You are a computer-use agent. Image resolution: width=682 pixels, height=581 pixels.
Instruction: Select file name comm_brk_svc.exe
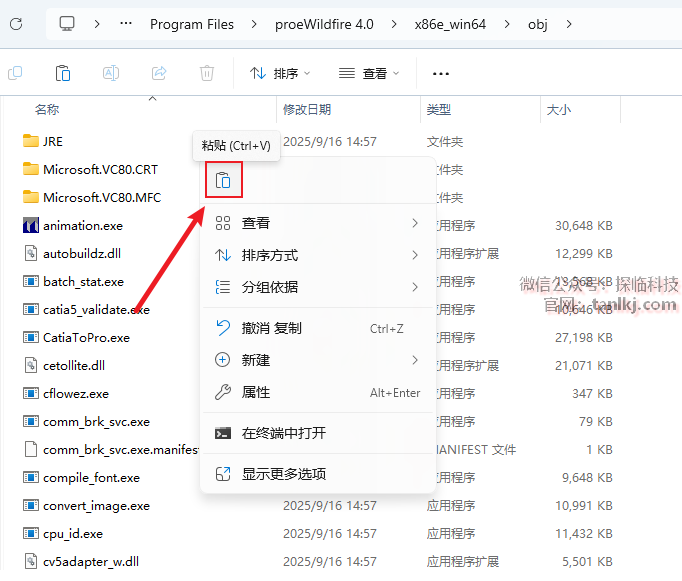coord(97,421)
